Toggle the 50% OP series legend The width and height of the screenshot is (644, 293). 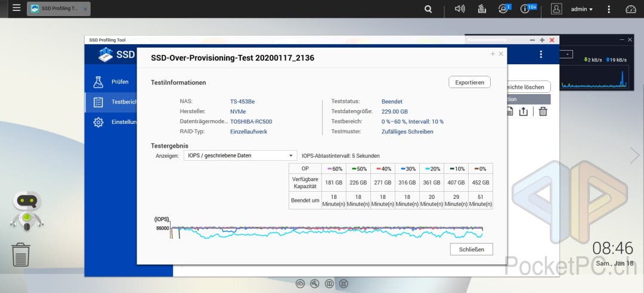360,169
